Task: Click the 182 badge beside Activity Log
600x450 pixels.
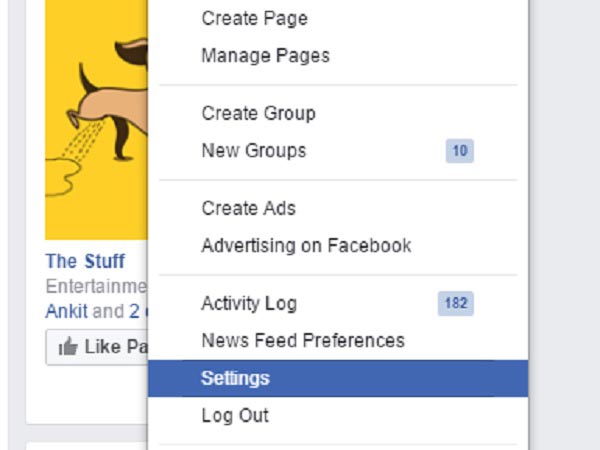Action: coord(456,303)
